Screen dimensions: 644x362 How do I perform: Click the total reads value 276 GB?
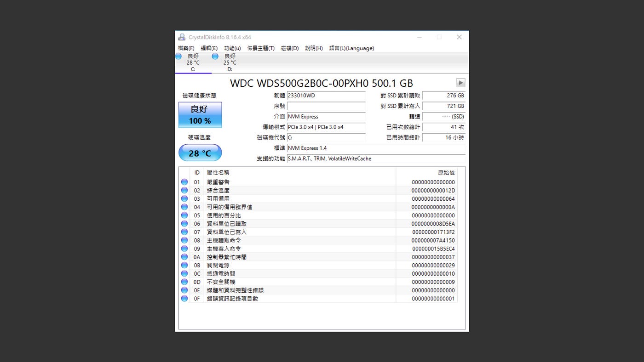(444, 96)
